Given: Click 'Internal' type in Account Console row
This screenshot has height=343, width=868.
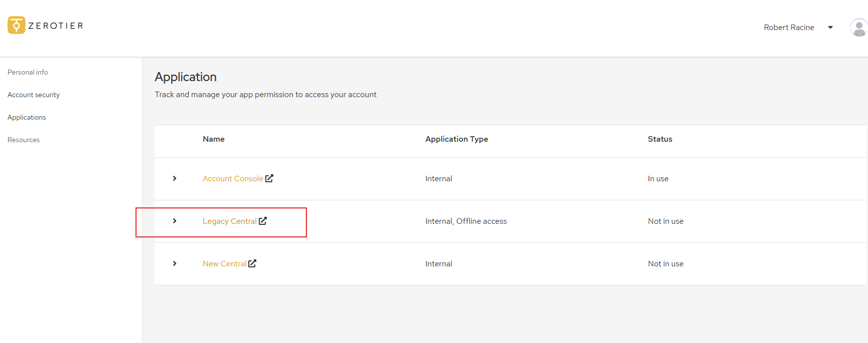Looking at the screenshot, I should [x=439, y=179].
